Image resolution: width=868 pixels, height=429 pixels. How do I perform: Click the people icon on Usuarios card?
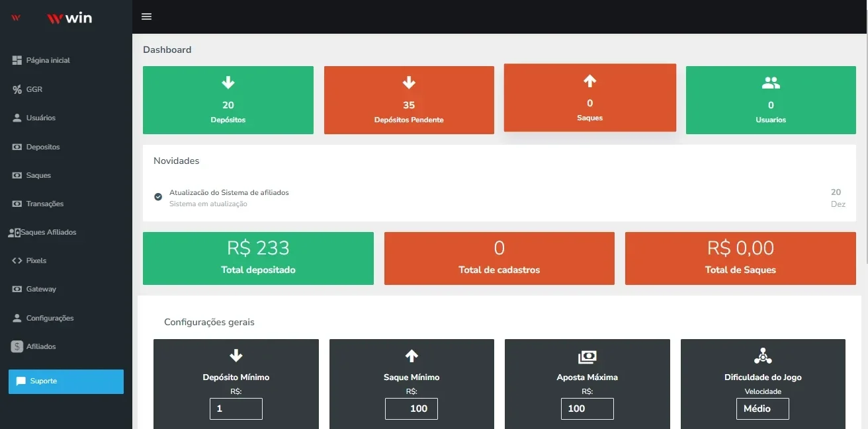[x=771, y=83]
